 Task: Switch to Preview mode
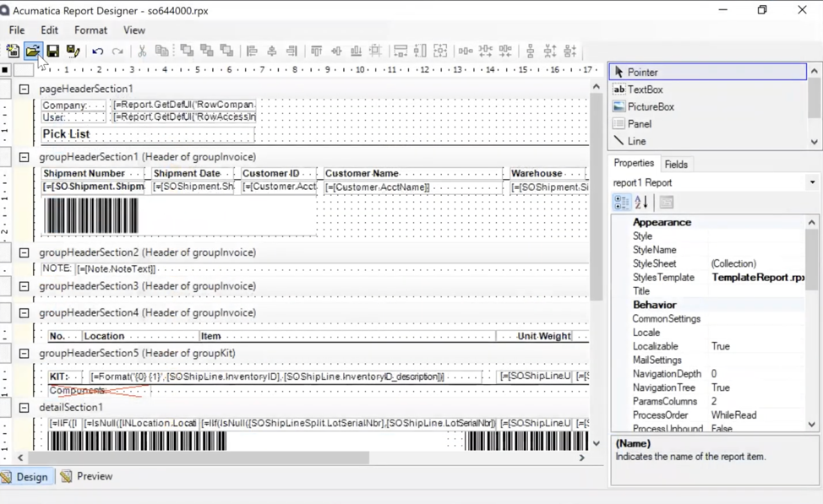(86, 476)
